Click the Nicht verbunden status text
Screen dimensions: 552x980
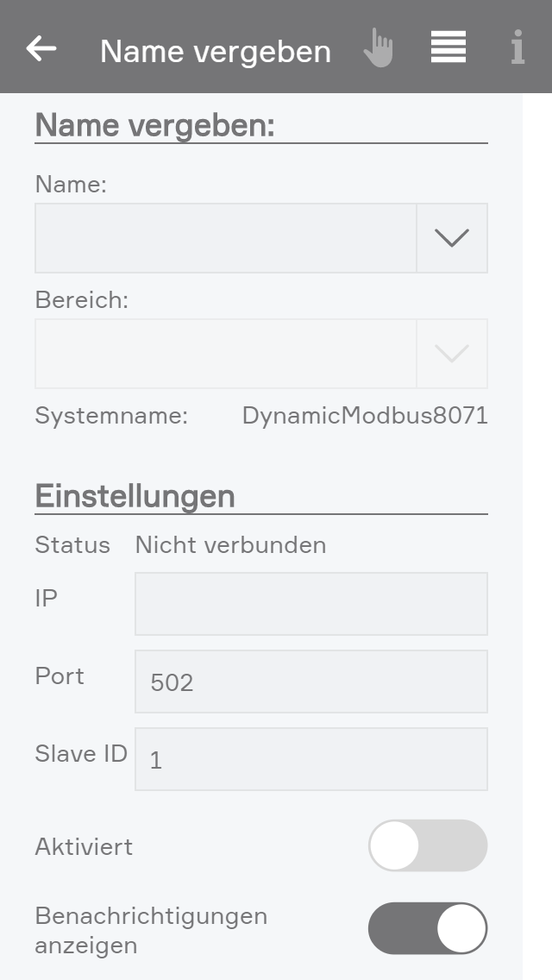230,545
